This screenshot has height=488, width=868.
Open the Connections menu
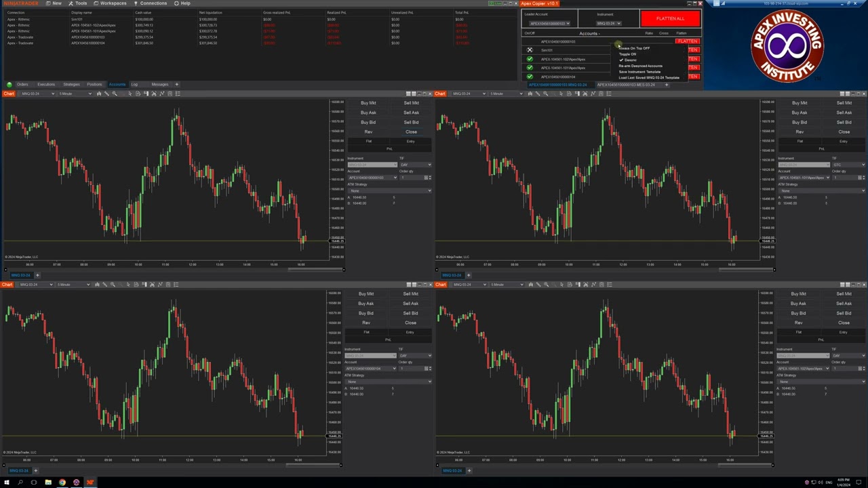151,3
